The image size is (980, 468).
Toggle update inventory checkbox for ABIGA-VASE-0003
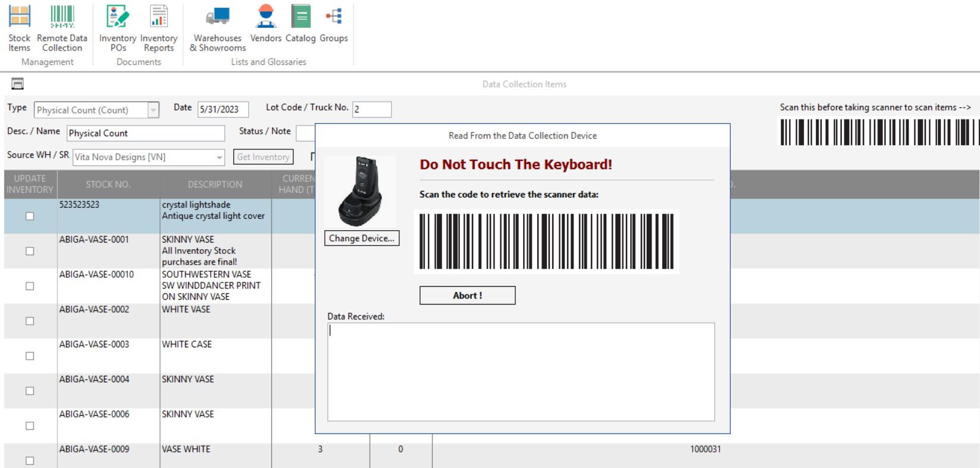point(30,356)
